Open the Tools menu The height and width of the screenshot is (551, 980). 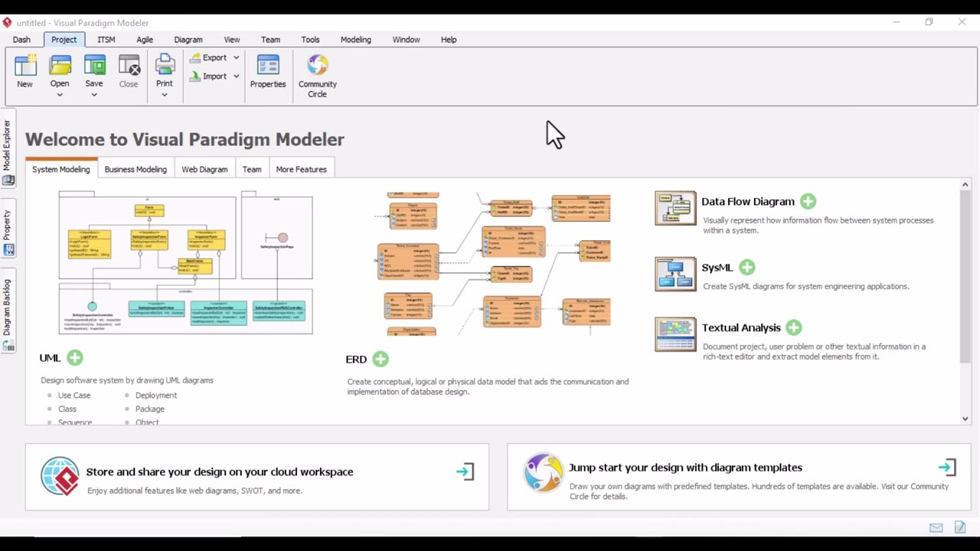(310, 40)
